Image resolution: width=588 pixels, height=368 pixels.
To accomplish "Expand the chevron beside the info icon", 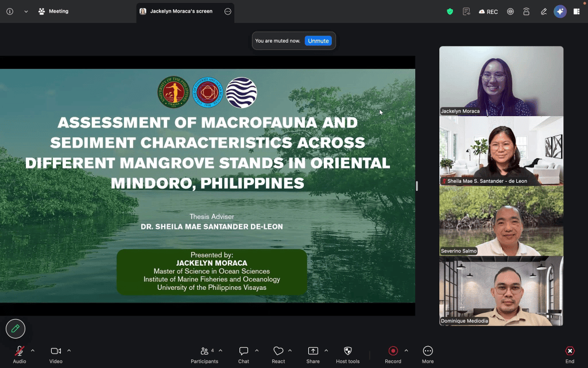I will pos(26,11).
